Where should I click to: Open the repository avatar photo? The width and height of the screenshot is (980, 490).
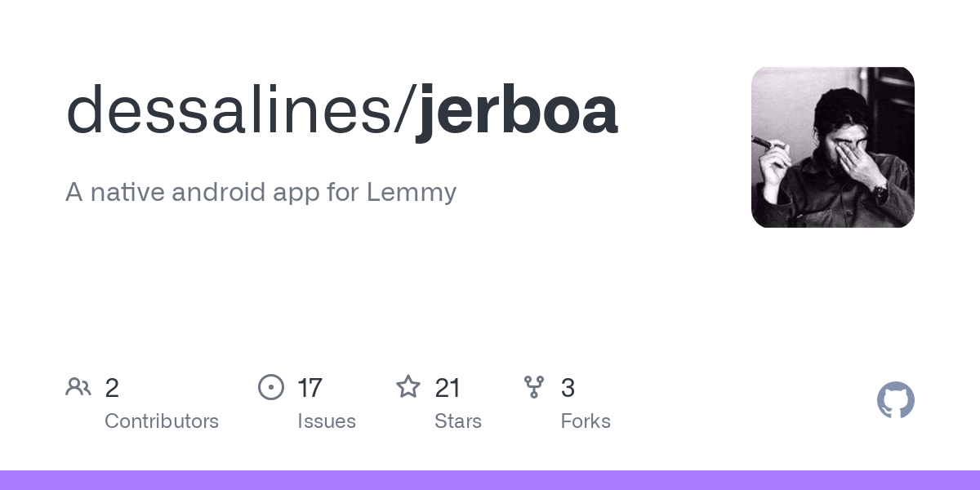pyautogui.click(x=833, y=147)
